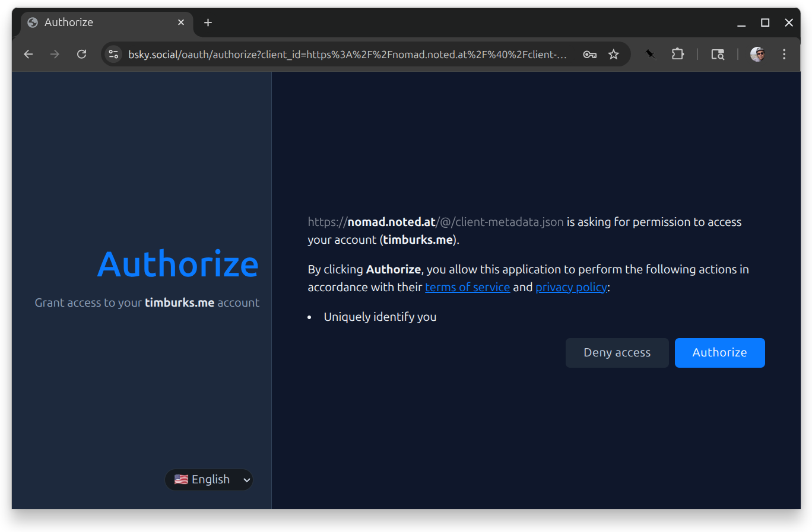Select the Authorize browser tab
Screen dimensions: 812x532
107,23
